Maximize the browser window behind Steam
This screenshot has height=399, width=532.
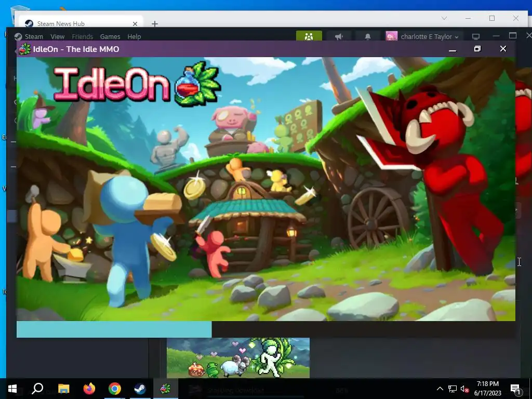pyautogui.click(x=492, y=18)
